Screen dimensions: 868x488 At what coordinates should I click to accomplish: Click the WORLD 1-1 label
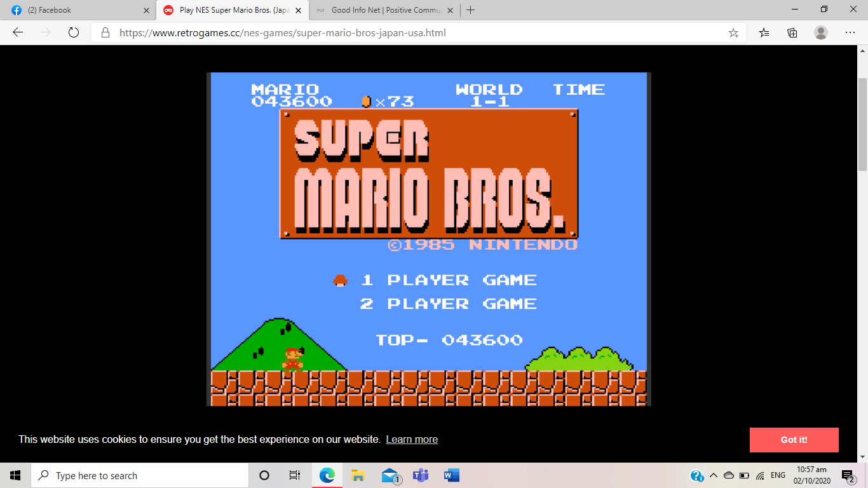(489, 95)
